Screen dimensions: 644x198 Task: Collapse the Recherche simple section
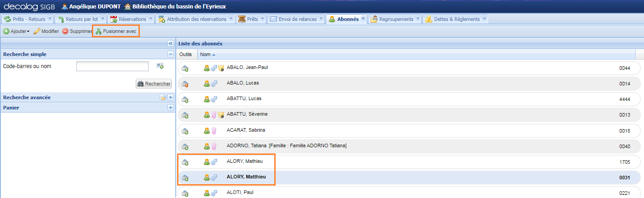[170, 54]
